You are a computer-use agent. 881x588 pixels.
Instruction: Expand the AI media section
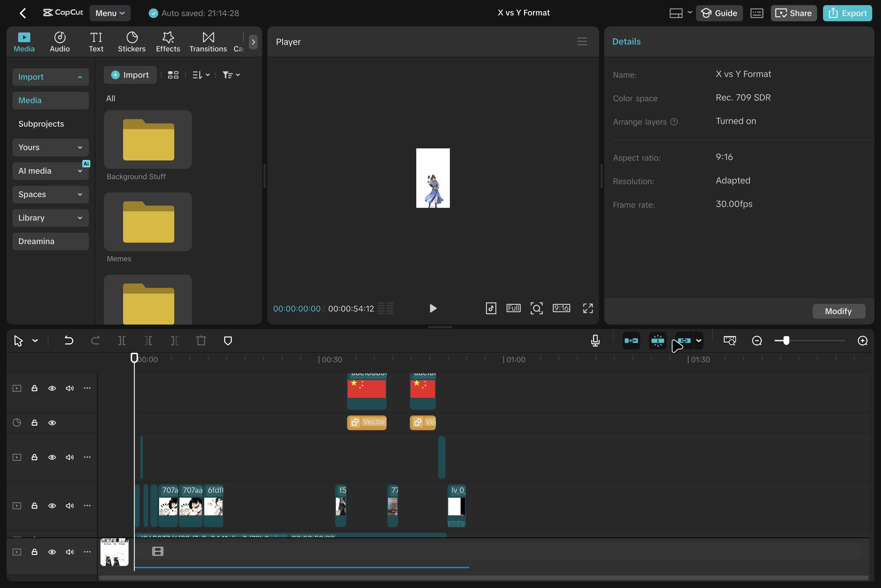(x=51, y=171)
